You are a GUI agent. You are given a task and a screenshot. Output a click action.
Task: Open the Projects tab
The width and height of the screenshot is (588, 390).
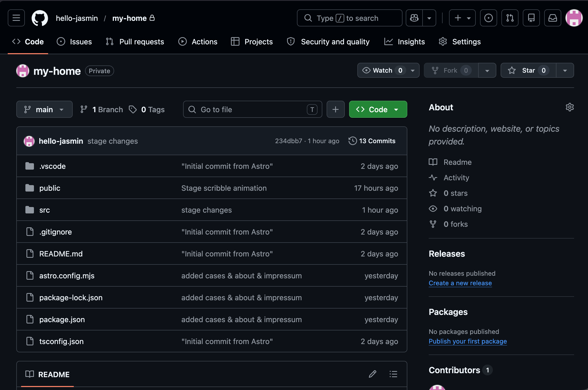[x=252, y=42]
